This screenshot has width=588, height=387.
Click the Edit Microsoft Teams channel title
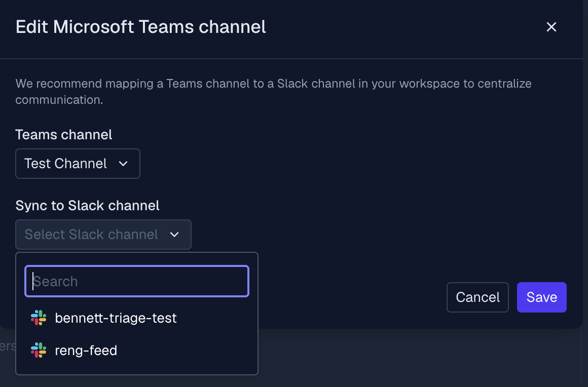point(141,27)
